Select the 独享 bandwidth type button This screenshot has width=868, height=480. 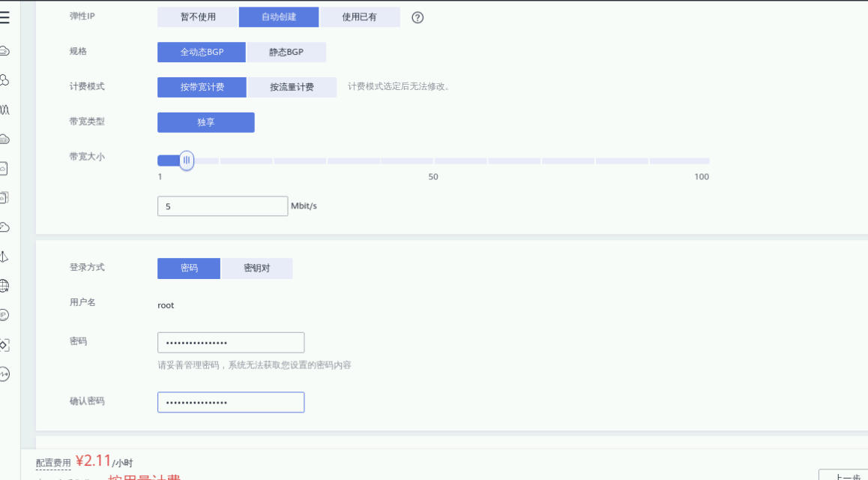click(x=205, y=122)
